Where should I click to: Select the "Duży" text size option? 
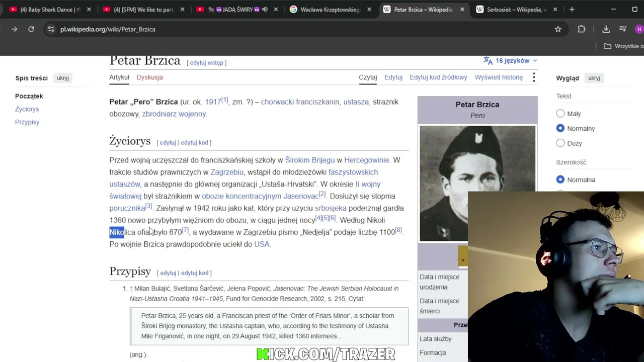point(560,143)
